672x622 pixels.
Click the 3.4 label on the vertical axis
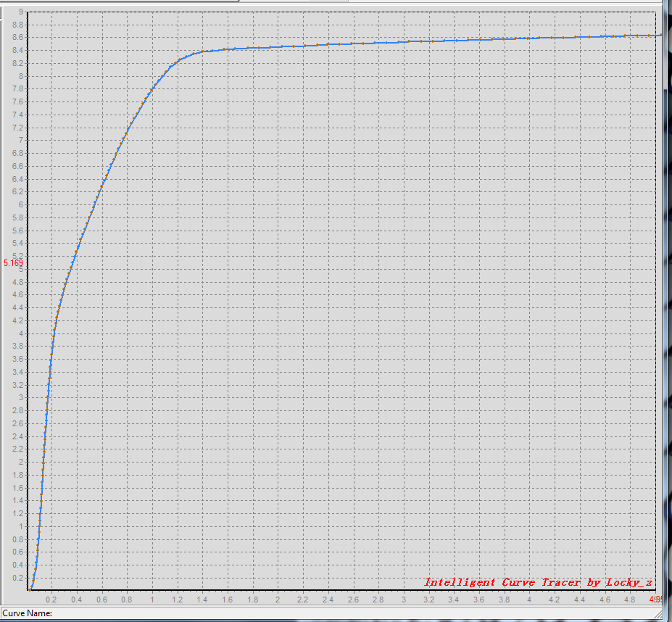click(x=17, y=372)
